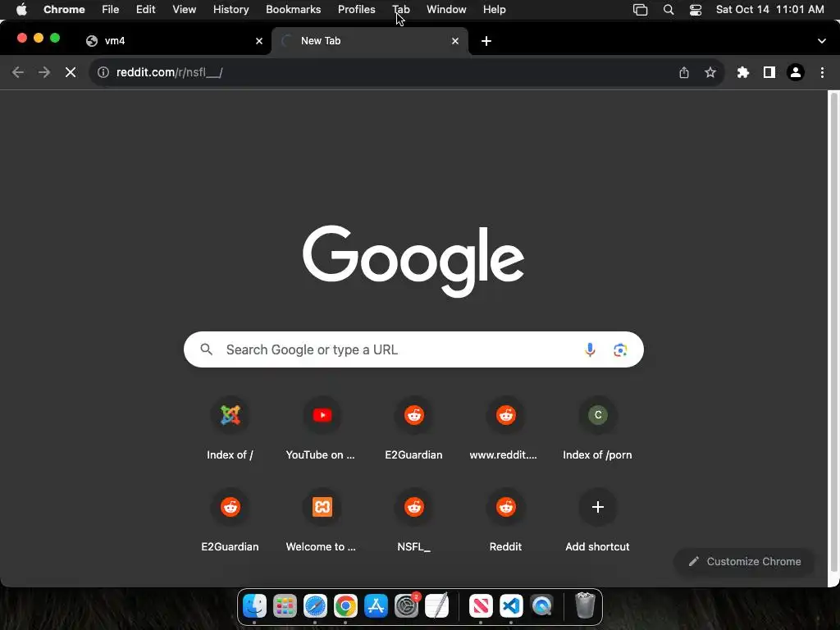Close the vm4 tab
840x630 pixels.
259,41
